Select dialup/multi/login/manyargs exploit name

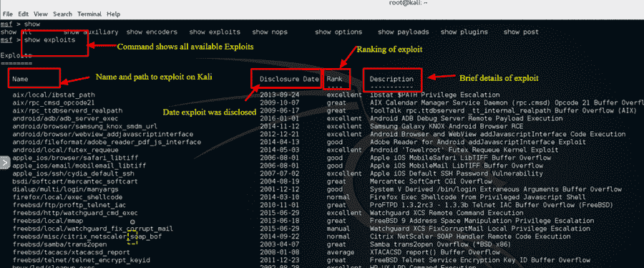click(65, 188)
